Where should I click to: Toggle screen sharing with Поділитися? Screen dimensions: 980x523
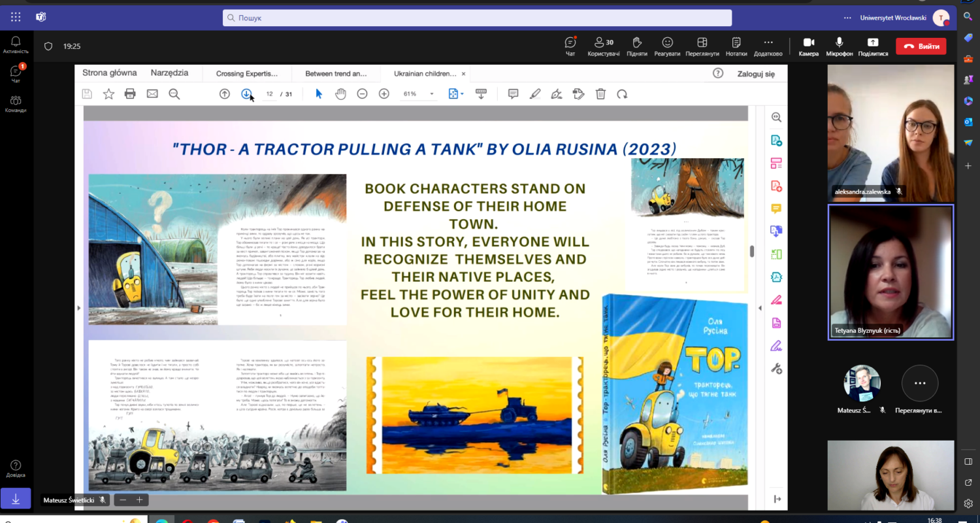873,44
